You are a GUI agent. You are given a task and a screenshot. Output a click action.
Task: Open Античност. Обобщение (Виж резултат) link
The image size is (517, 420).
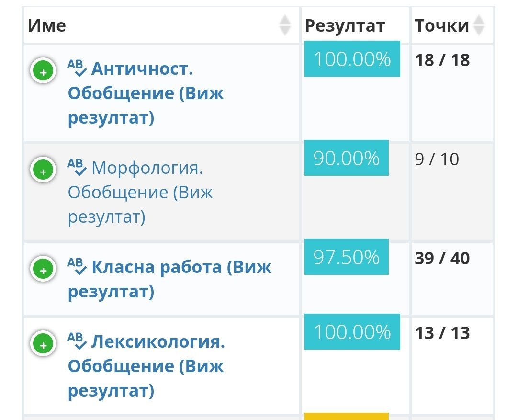tap(146, 93)
